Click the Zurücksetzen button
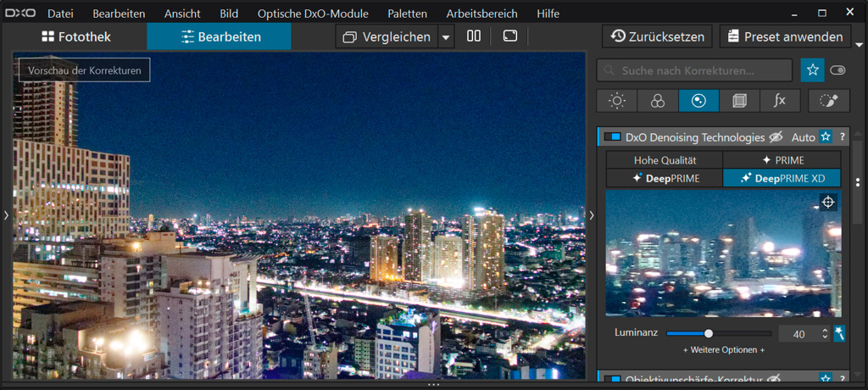 (657, 36)
